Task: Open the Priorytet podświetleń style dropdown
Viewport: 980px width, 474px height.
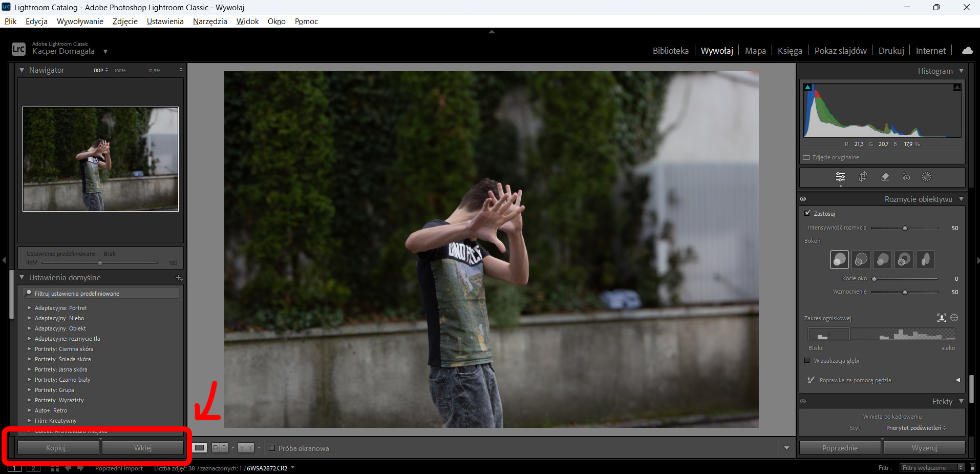Action: click(916, 428)
